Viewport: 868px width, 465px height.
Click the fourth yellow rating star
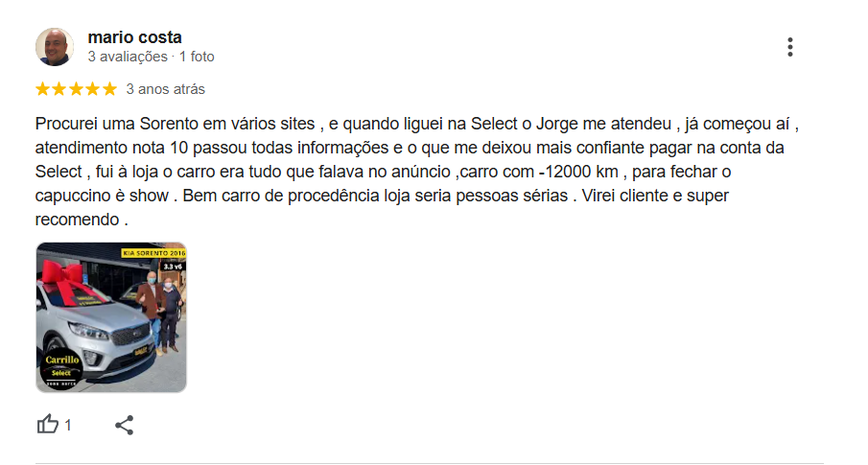[x=93, y=89]
